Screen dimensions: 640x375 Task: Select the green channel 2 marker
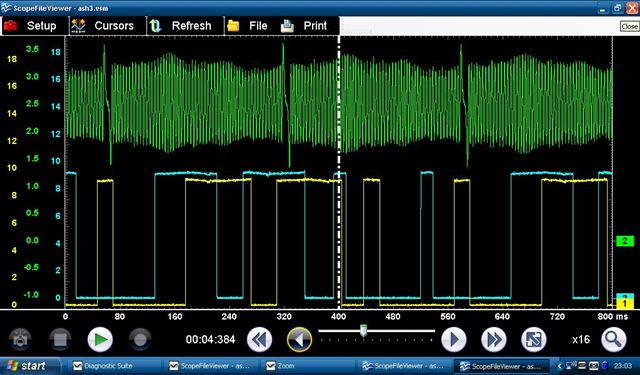point(624,241)
